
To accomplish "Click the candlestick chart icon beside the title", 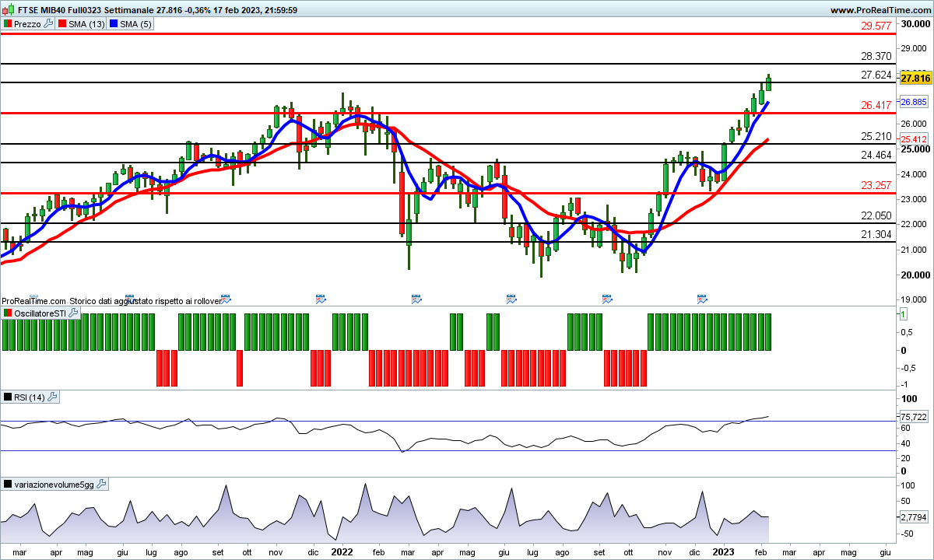I will tap(9, 10).
